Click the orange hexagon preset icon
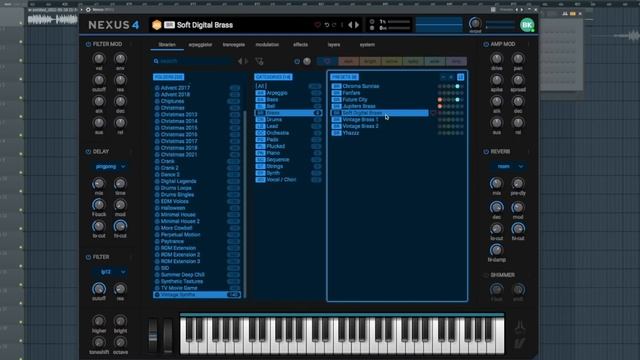This screenshot has width=640, height=360. 157,25
